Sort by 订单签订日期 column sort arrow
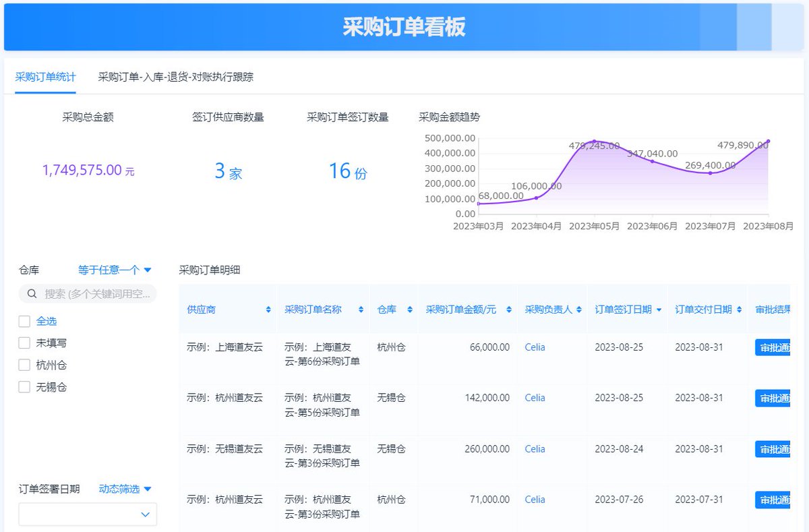This screenshot has height=532, width=809. [x=659, y=310]
